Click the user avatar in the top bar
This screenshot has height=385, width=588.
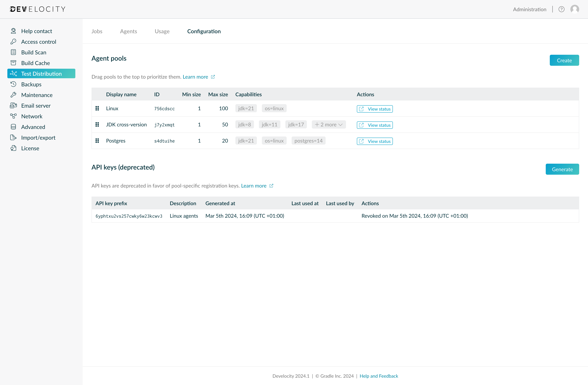575,9
